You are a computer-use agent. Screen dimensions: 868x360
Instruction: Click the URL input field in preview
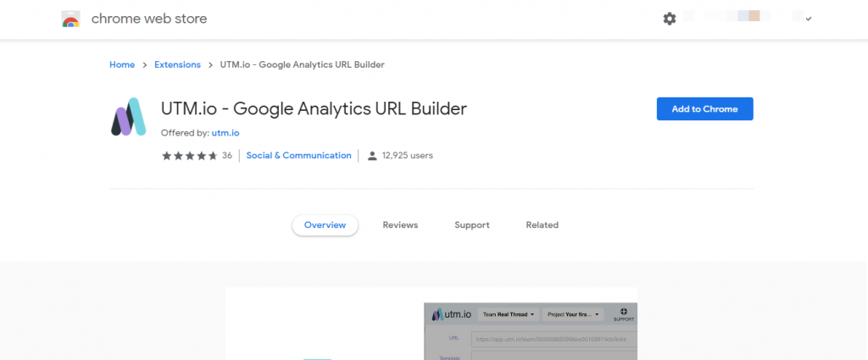(x=551, y=340)
